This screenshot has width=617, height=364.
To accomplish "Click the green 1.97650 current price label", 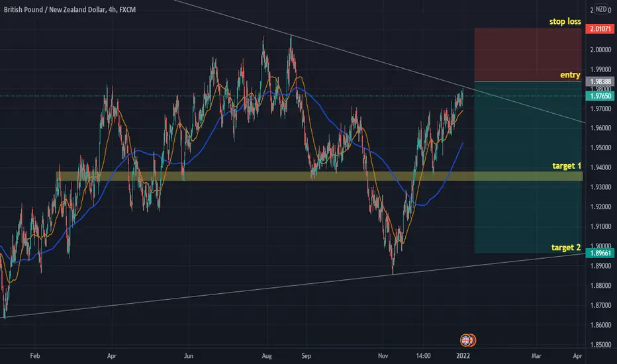I will (x=600, y=96).
